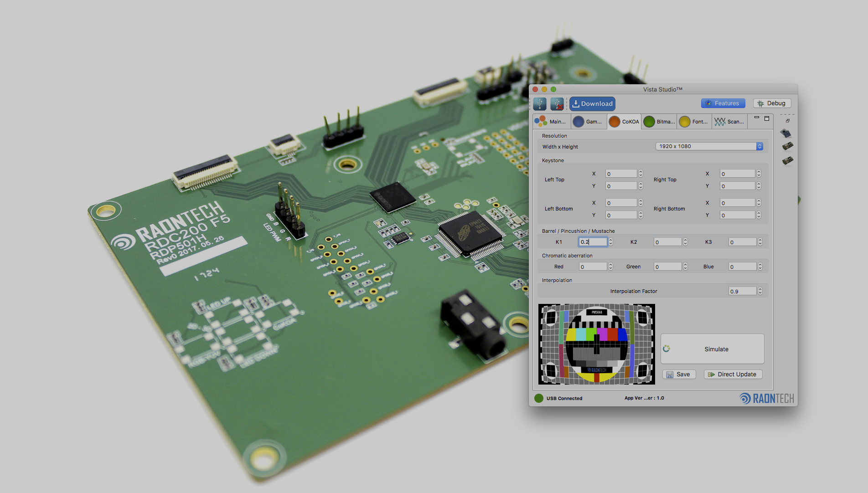Click the Right Bottom Y input field

738,215
